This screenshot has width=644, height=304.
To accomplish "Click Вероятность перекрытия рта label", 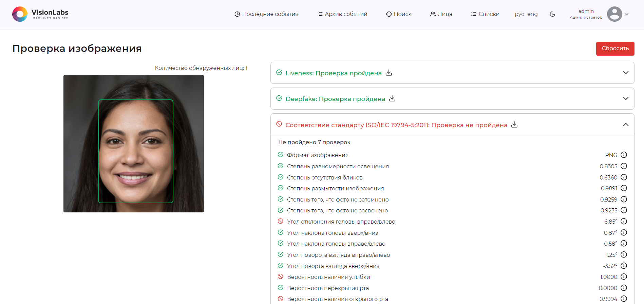I will tap(328, 288).
